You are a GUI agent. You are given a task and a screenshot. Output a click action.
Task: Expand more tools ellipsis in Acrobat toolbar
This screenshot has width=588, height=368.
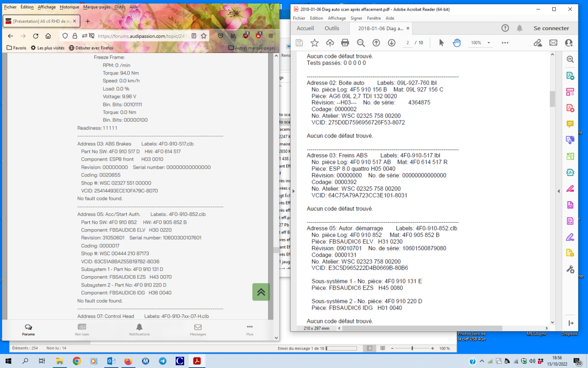[505, 43]
